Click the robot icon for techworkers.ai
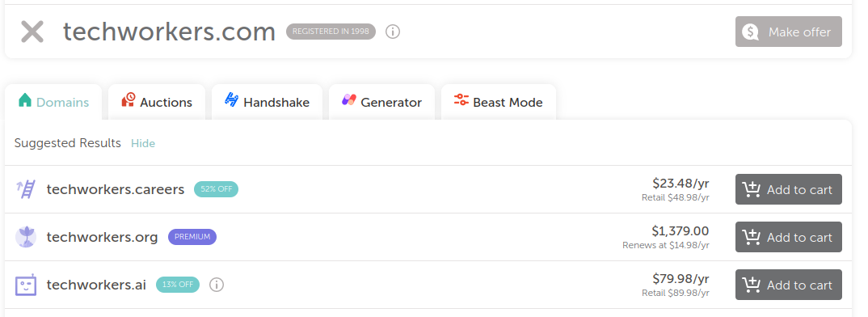The image size is (868, 317). click(26, 285)
